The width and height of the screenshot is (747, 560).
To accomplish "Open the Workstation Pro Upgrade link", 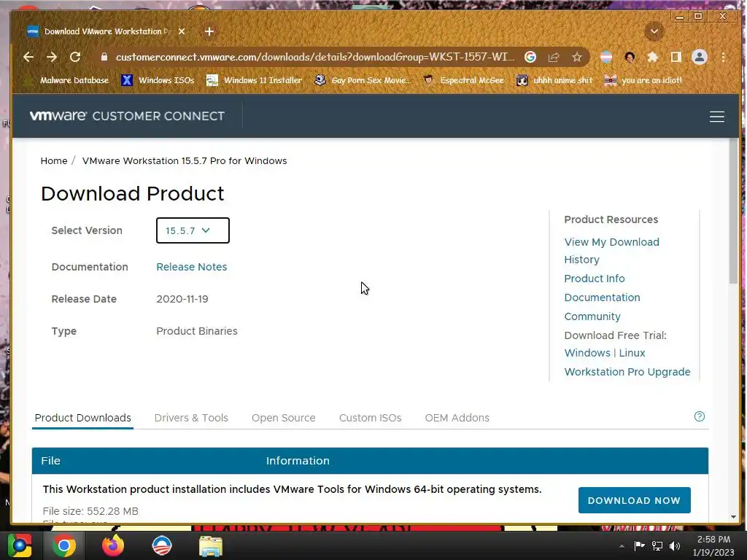I will pos(627,372).
